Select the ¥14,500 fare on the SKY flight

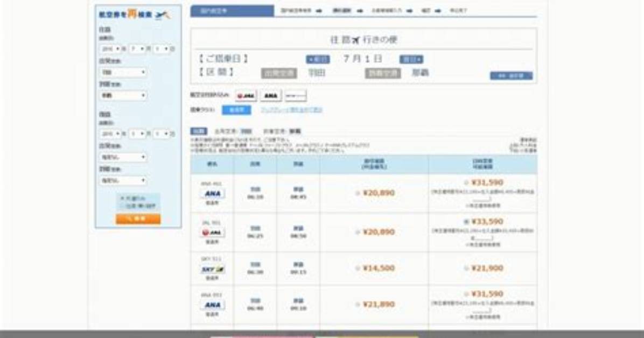tap(358, 268)
